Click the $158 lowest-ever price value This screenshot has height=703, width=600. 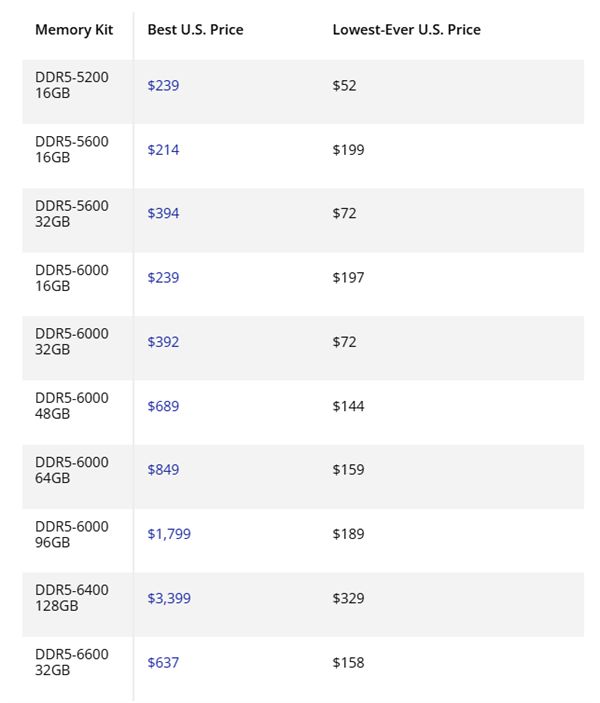(348, 662)
